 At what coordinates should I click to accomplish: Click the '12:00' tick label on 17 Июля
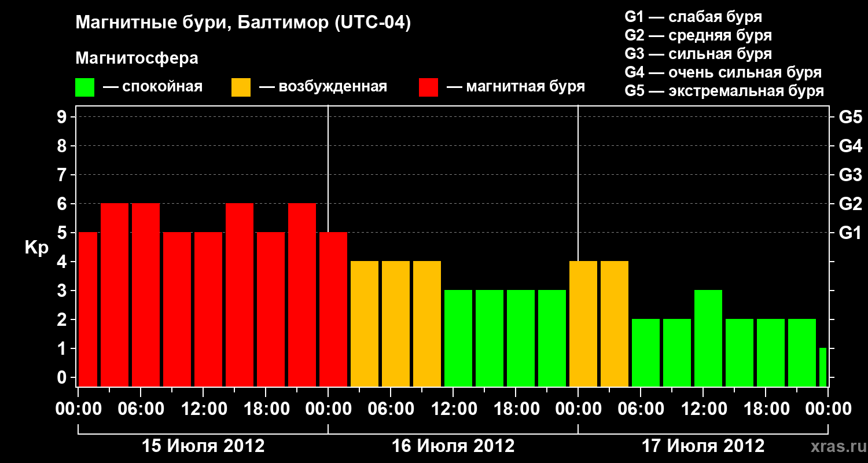click(x=703, y=409)
